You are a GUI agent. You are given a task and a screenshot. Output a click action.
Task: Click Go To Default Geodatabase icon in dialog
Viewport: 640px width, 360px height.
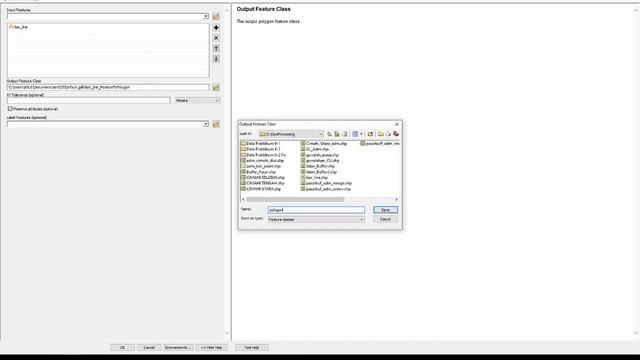point(344,134)
